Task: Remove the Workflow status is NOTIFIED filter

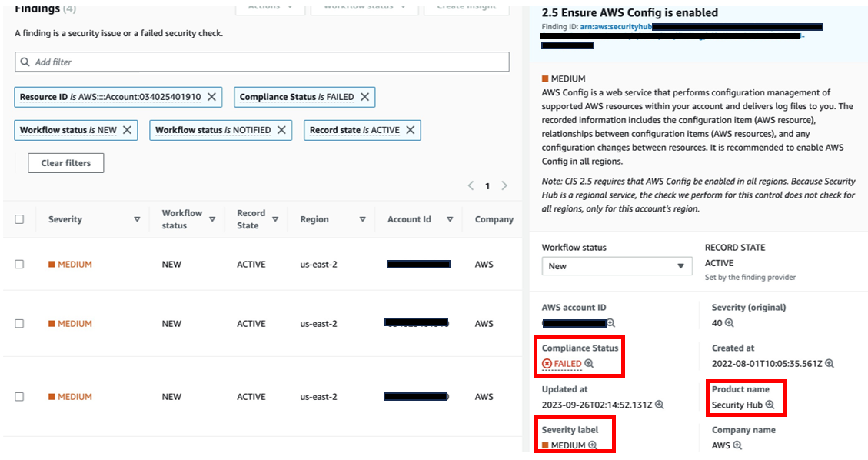Action: (281, 130)
